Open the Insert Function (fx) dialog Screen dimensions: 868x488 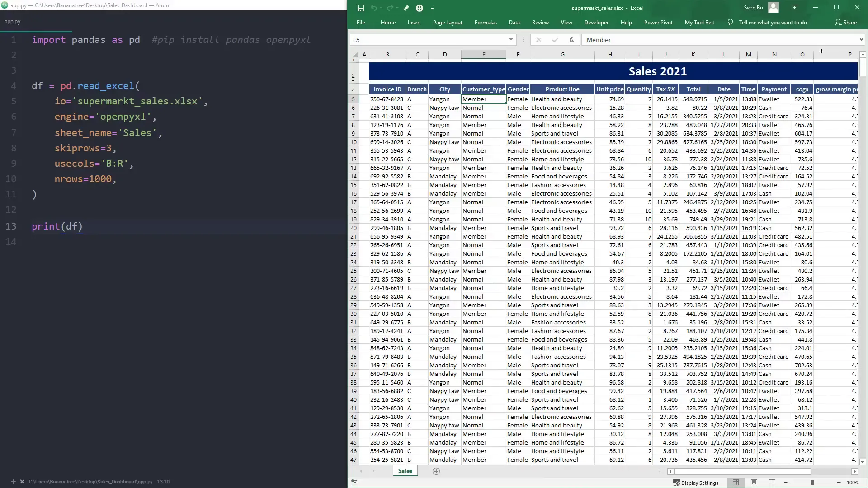point(571,40)
